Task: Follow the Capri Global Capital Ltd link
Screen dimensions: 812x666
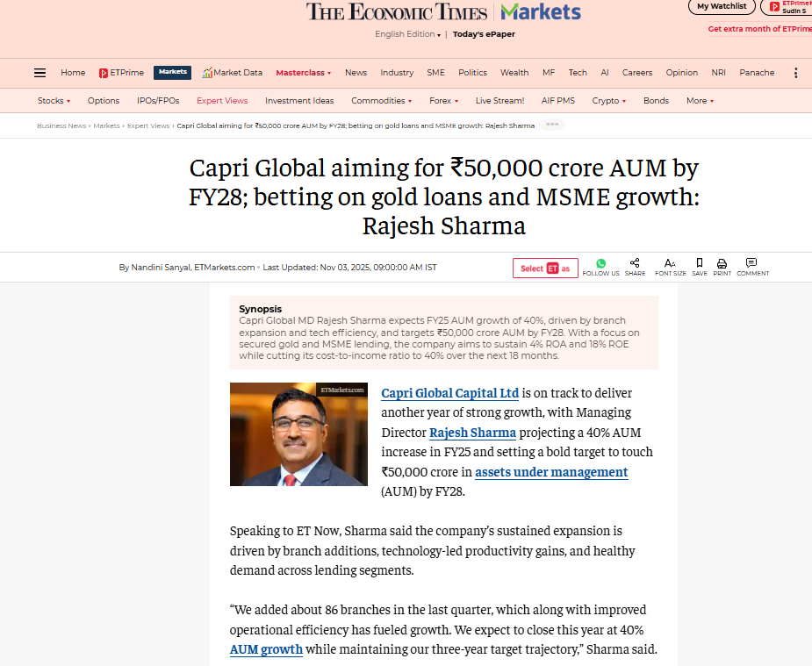Action: coord(449,393)
